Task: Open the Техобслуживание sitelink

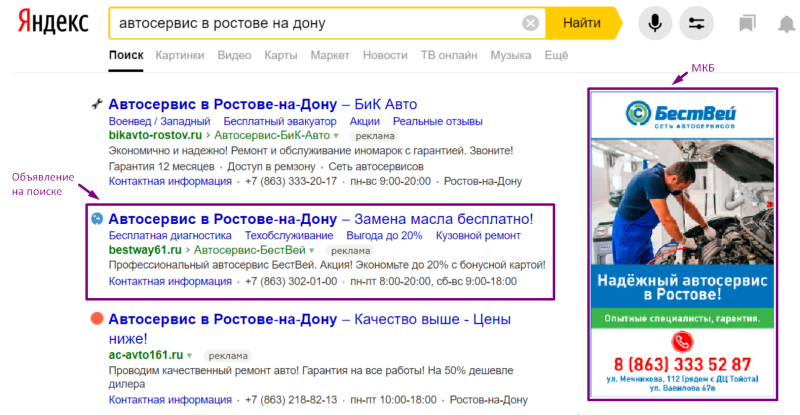Action: [289, 236]
